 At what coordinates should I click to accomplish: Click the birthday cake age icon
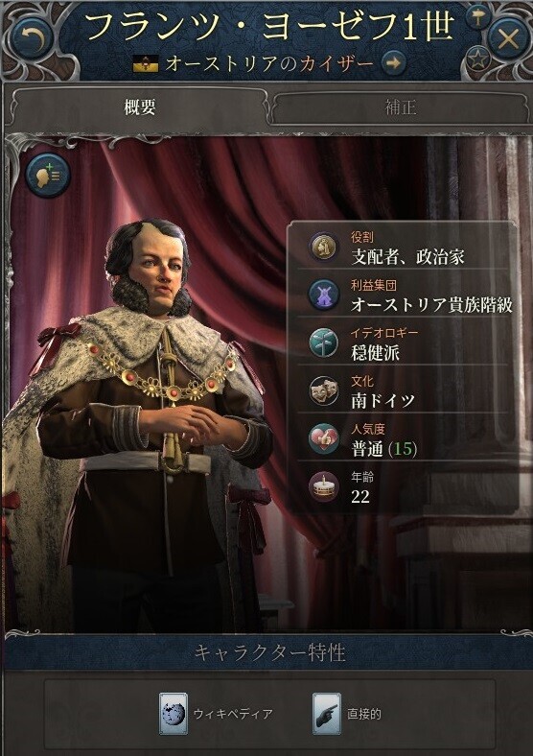tap(323, 487)
